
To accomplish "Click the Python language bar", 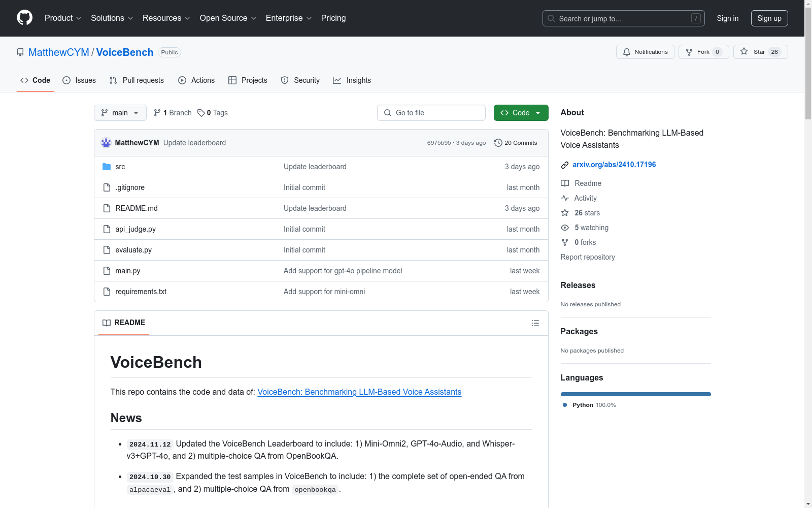I will click(x=635, y=394).
